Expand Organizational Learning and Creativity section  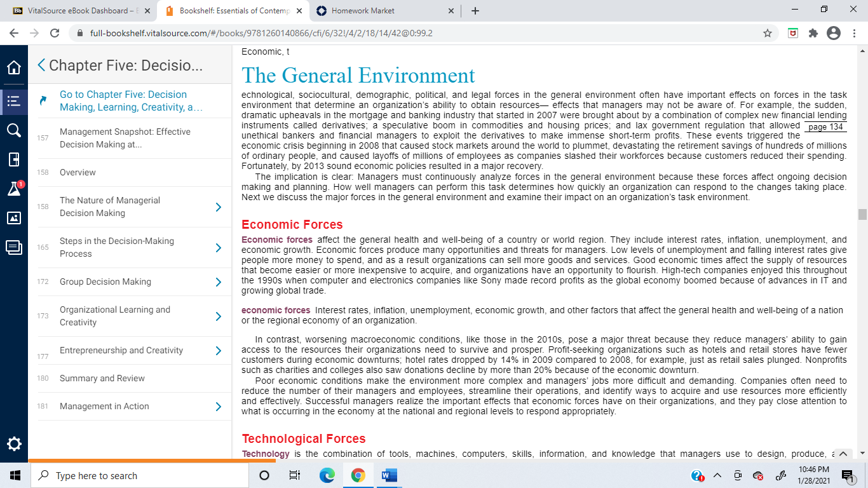[218, 316]
